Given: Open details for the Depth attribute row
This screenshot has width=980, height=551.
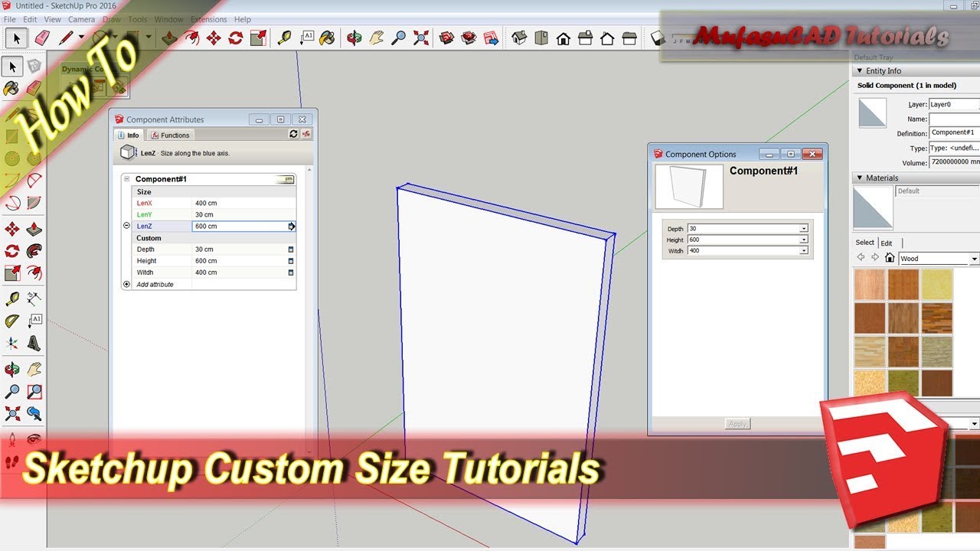Looking at the screenshot, I should click(x=291, y=249).
